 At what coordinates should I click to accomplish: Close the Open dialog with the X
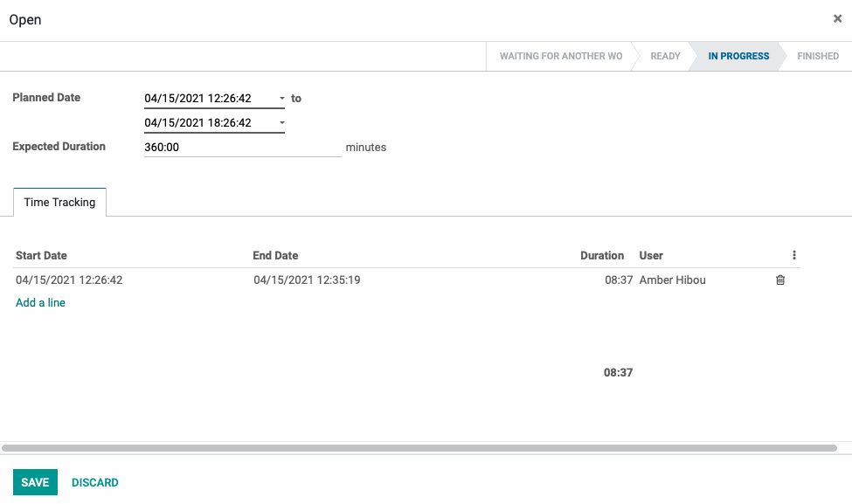coord(837,18)
